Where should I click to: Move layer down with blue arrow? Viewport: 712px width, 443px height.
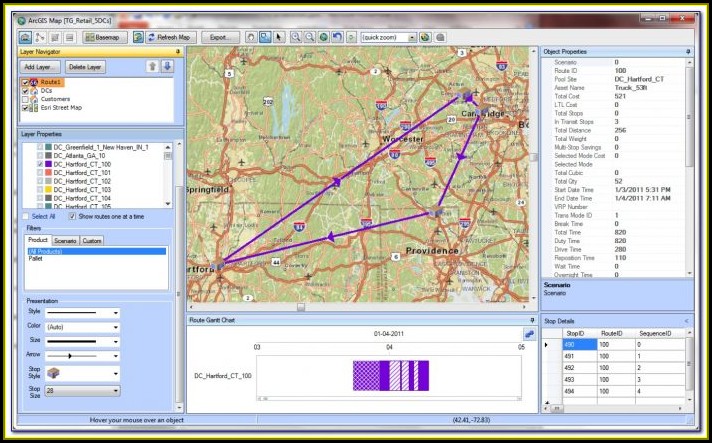tap(166, 67)
